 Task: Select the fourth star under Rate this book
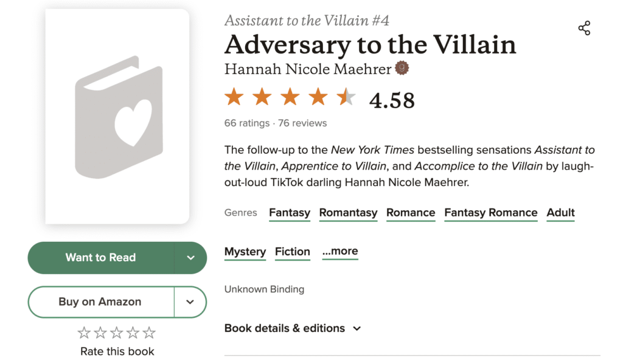click(134, 332)
